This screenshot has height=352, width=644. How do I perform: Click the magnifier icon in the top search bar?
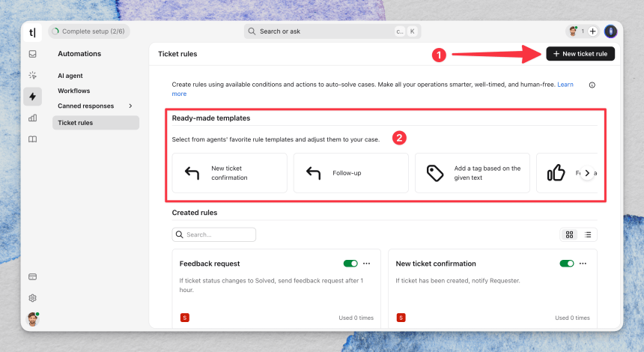point(252,31)
